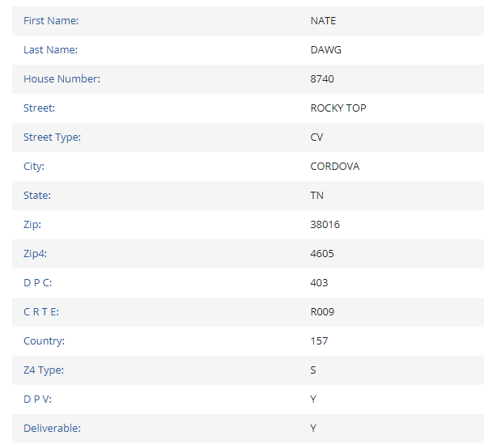Click the State value TN
This screenshot has height=448, width=484.
point(316,196)
